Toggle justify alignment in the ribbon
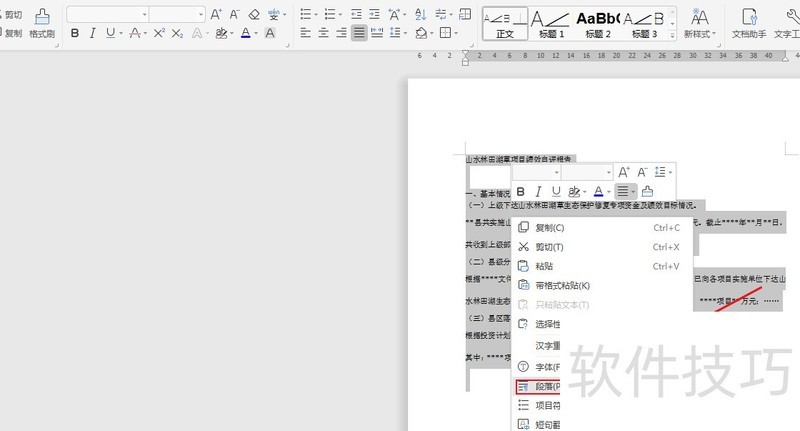The width and height of the screenshot is (800, 431). click(x=359, y=33)
